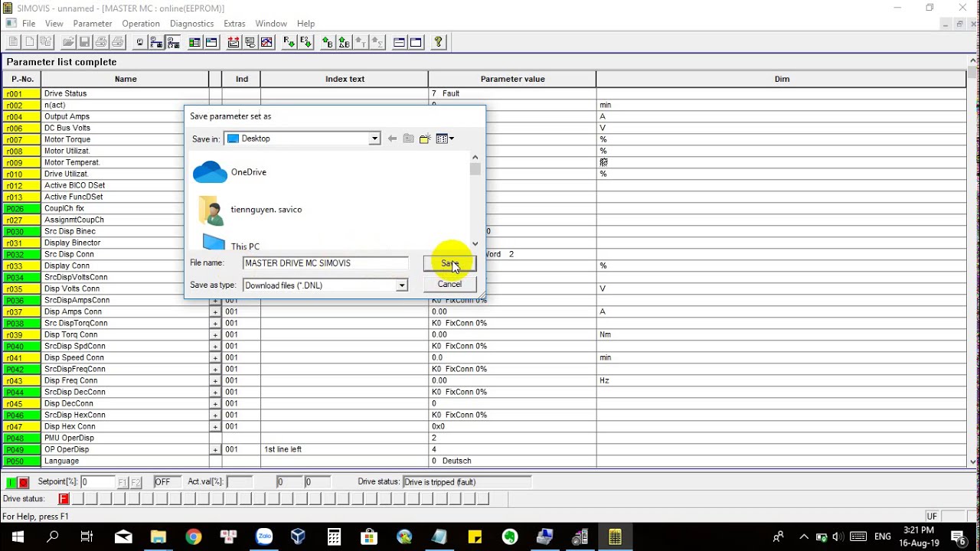The height and width of the screenshot is (551, 980).
Task: Click the Dim column header
Action: pos(781,79)
